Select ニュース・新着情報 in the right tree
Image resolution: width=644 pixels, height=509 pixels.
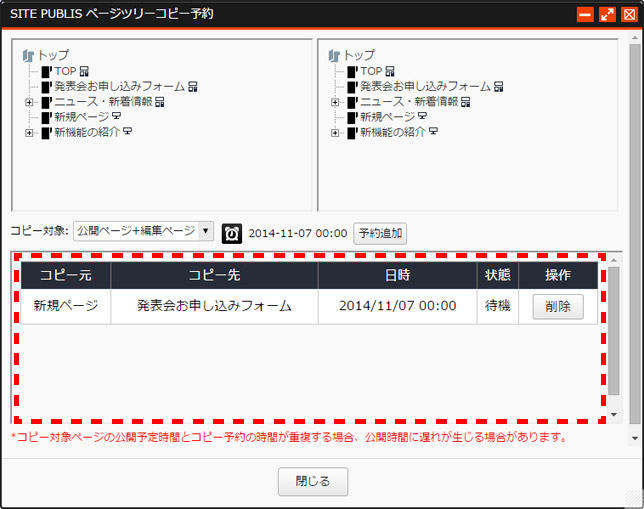(409, 102)
